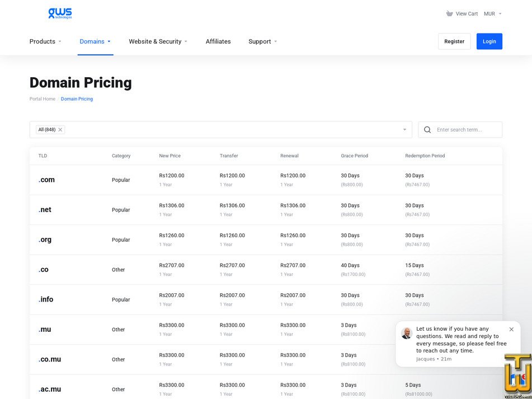Image resolution: width=532 pixels, height=399 pixels.
Task: Select the .com TLD row
Action: [x=266, y=180]
